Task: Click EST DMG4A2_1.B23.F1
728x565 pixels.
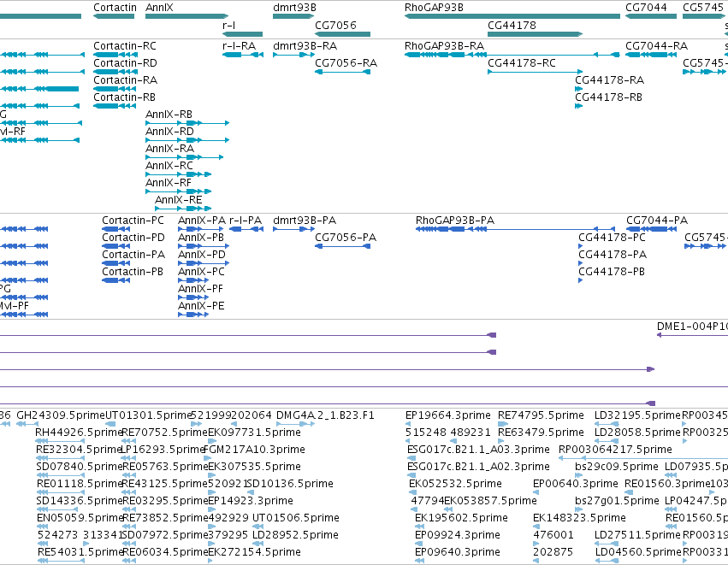Action: pos(296,424)
